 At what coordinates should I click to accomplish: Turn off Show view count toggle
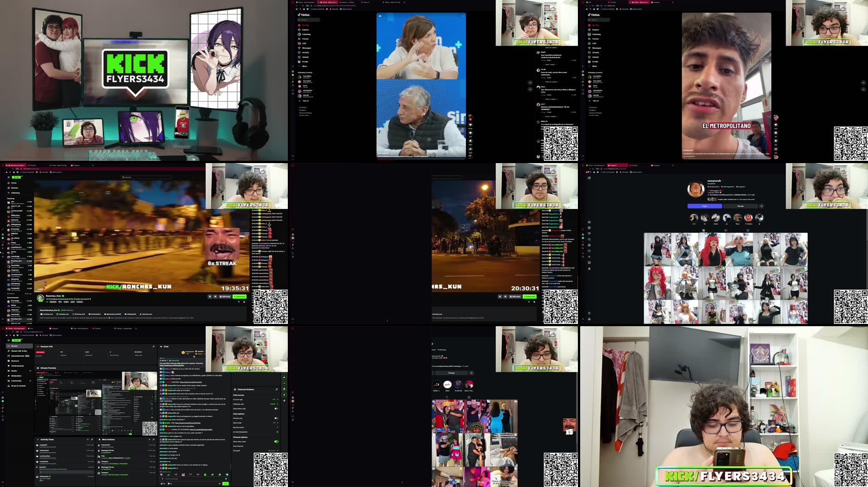click(276, 442)
